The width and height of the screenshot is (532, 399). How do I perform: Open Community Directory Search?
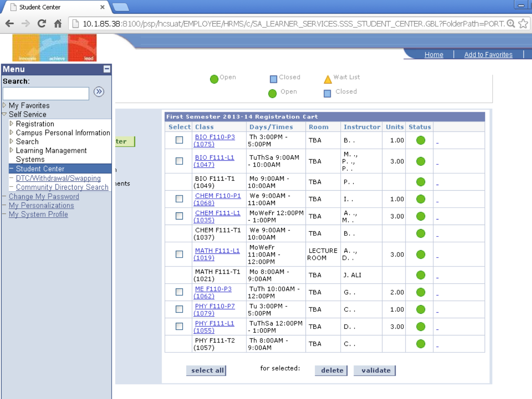pos(62,187)
